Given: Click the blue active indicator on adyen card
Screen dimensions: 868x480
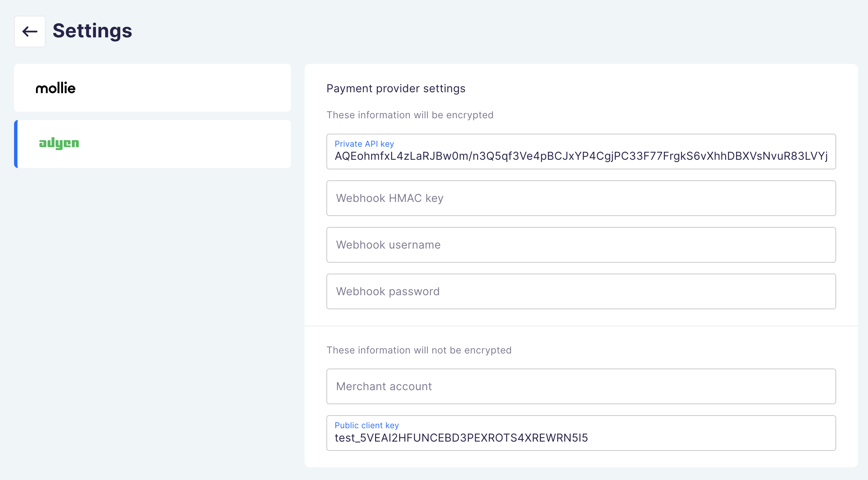Looking at the screenshot, I should pos(16,144).
